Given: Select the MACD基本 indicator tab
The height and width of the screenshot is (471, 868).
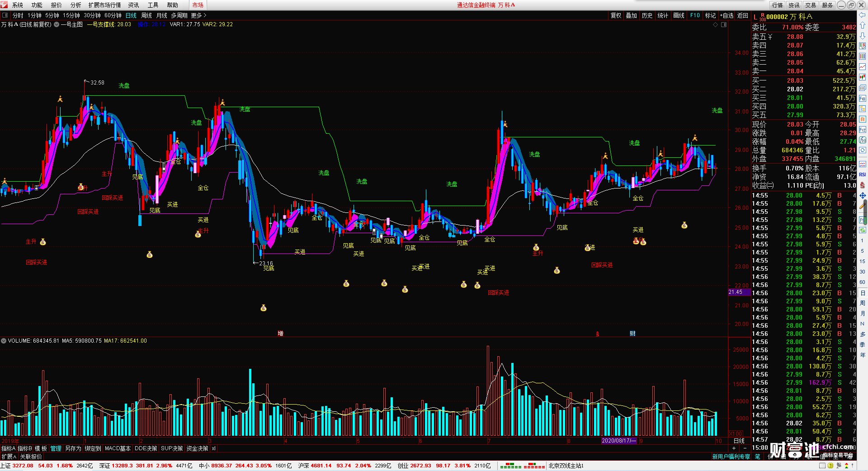Looking at the screenshot, I should click(x=118, y=448).
